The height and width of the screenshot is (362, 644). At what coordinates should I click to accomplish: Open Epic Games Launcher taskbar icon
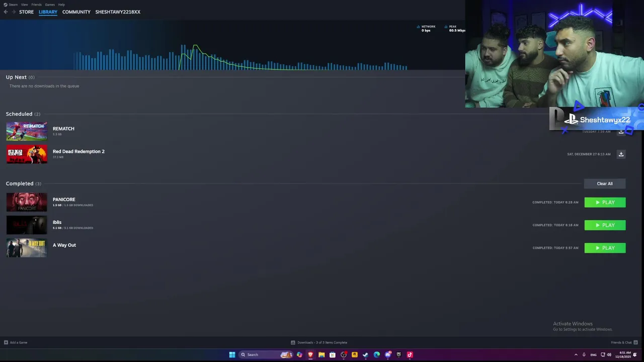[x=399, y=354]
